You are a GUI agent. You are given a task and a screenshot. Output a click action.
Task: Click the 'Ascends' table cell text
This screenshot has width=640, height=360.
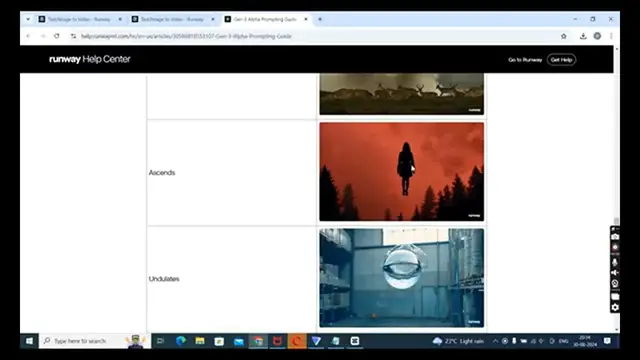click(x=162, y=173)
